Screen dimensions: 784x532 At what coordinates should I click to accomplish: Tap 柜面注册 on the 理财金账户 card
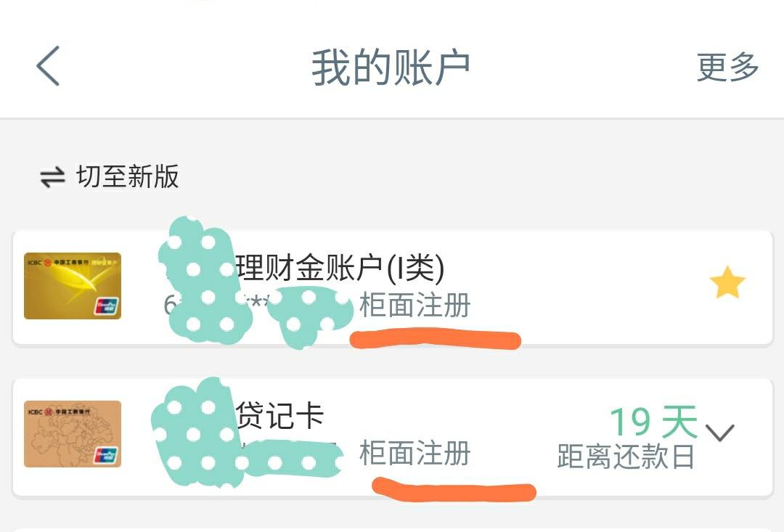[415, 305]
